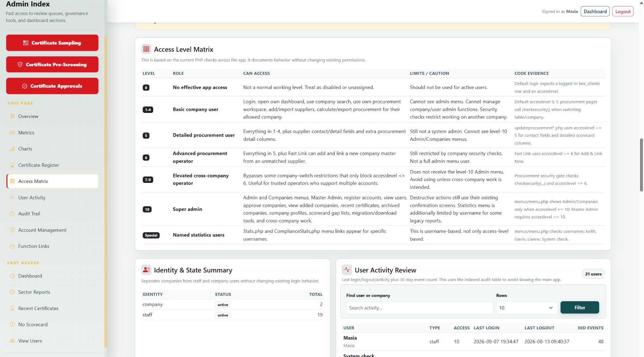
Task: Apply the activity Filter button
Action: (579, 307)
